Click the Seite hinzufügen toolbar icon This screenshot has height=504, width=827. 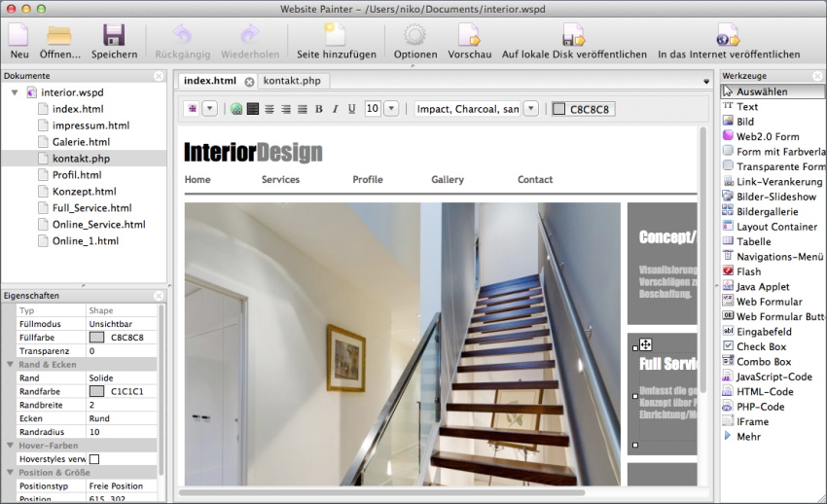(336, 36)
